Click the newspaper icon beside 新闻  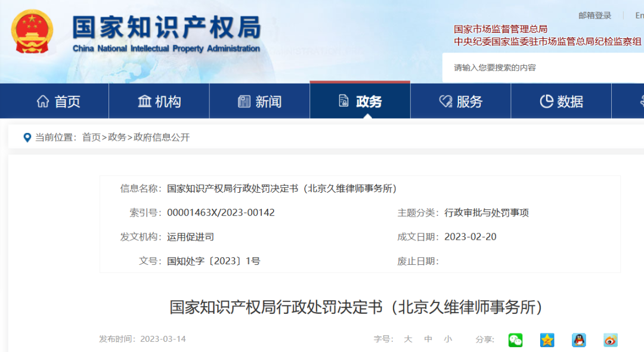click(x=244, y=101)
